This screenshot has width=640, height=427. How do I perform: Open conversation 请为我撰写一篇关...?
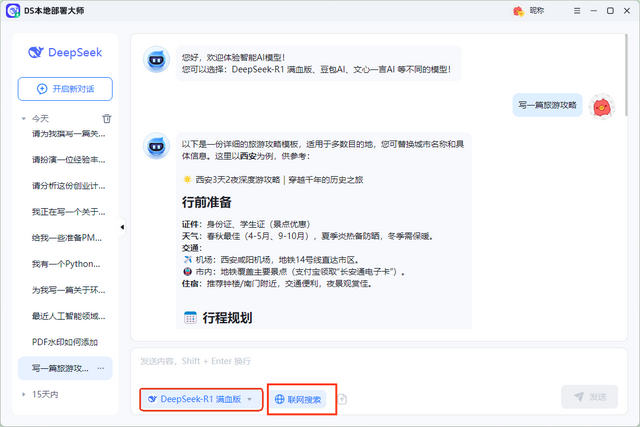69,133
